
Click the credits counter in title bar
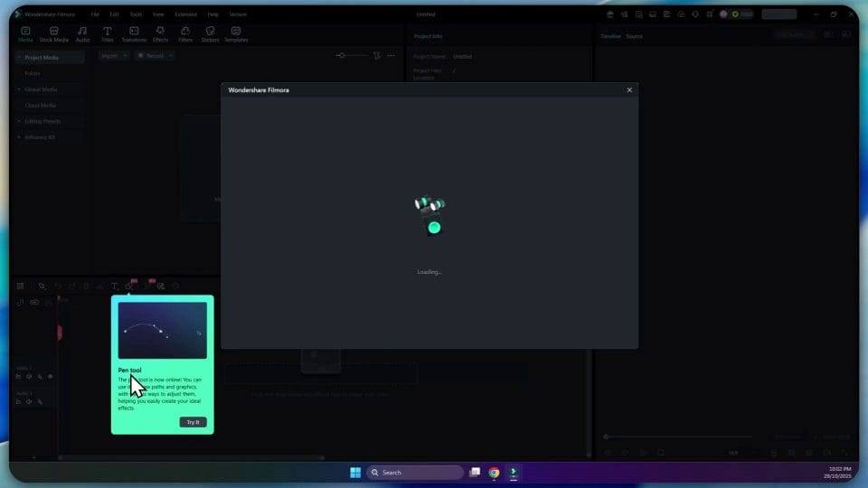point(743,14)
